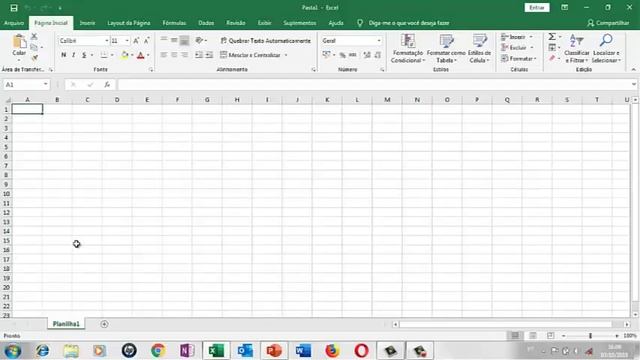This screenshot has width=640, height=360.
Task: Open the Geral number format dropdown
Action: pos(379,41)
